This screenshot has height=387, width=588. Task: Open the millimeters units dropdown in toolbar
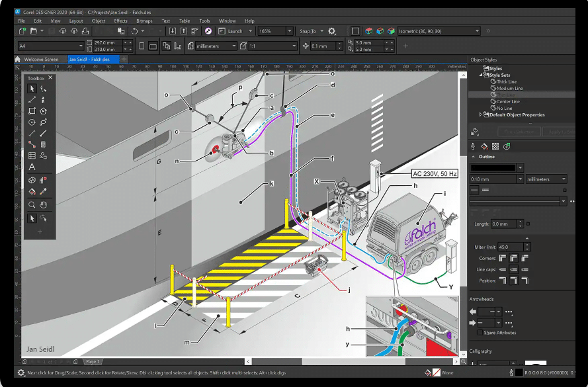[234, 46]
